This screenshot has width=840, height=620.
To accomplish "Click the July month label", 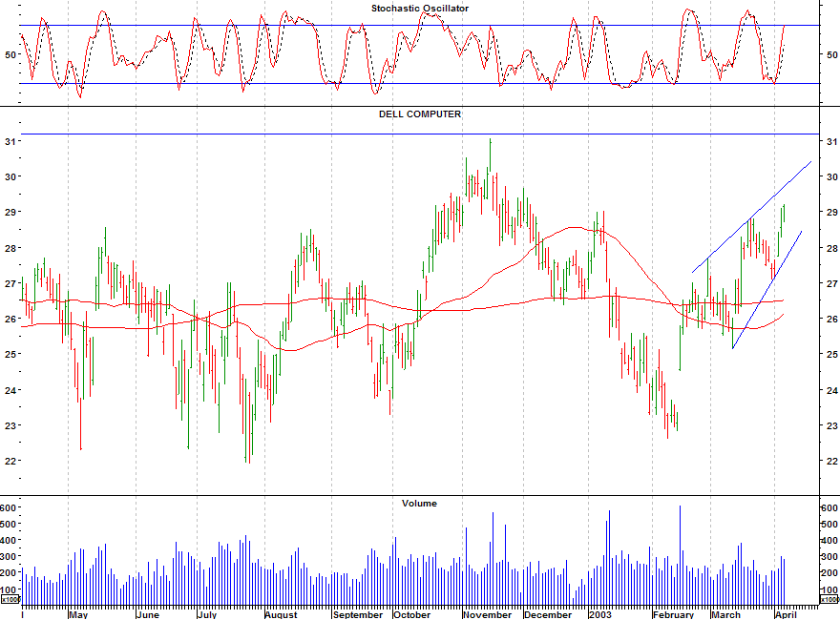I will pyautogui.click(x=207, y=614).
